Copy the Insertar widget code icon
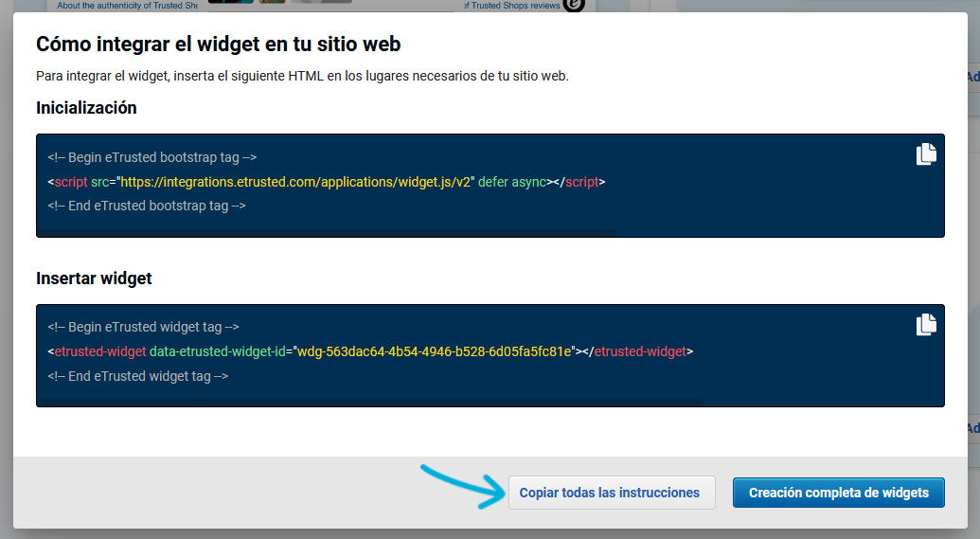980x539 pixels. (926, 325)
